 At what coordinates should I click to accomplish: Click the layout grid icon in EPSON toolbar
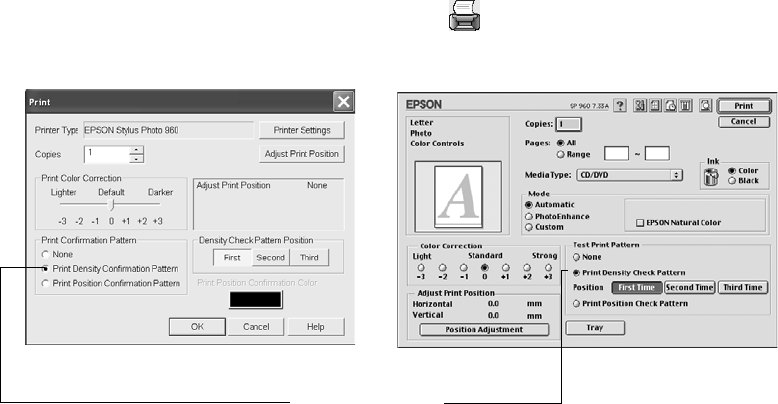(655, 105)
